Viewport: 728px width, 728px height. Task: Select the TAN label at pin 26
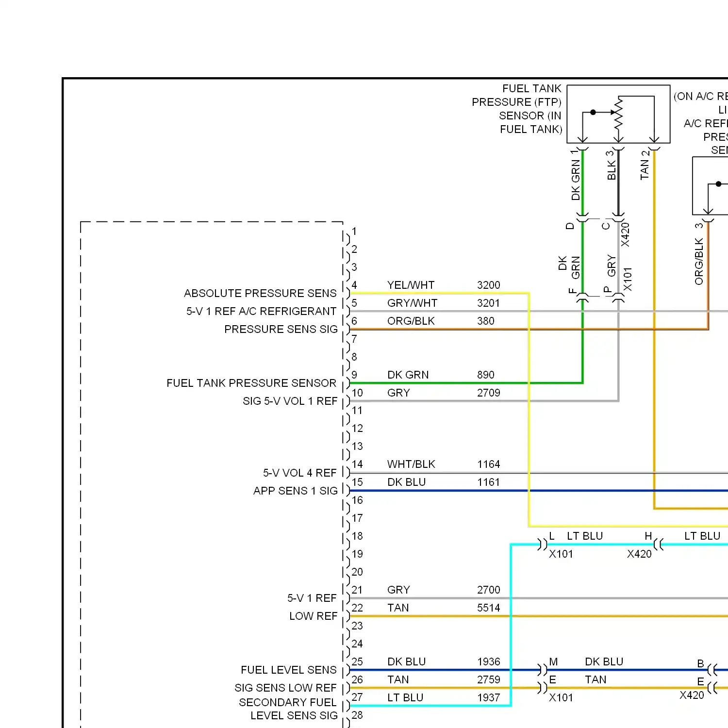(398, 679)
